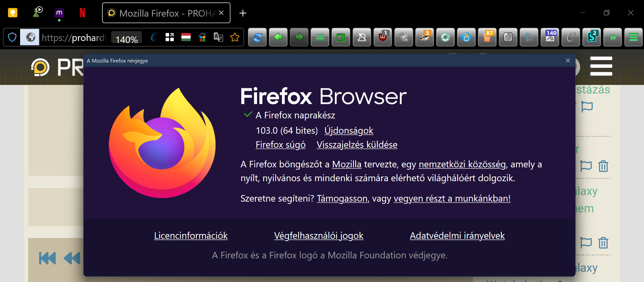
Task: Click the four-squares arrow icon in the address bar
Action: (170, 37)
